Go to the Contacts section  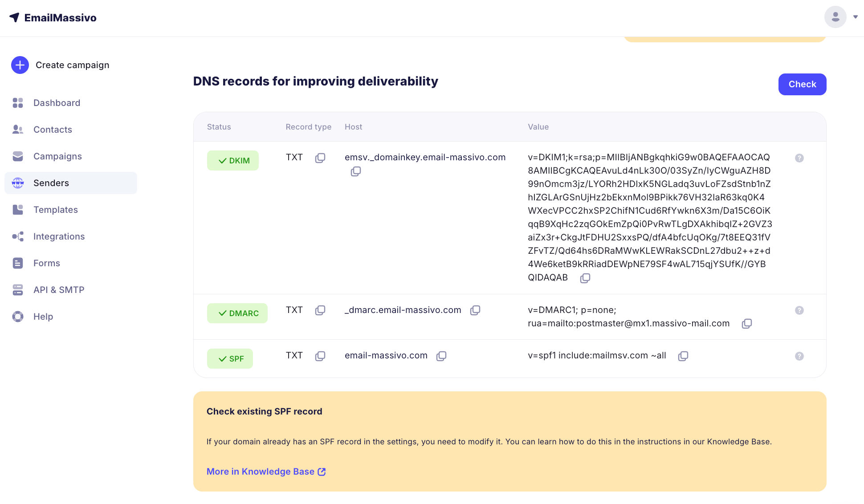[53, 130]
